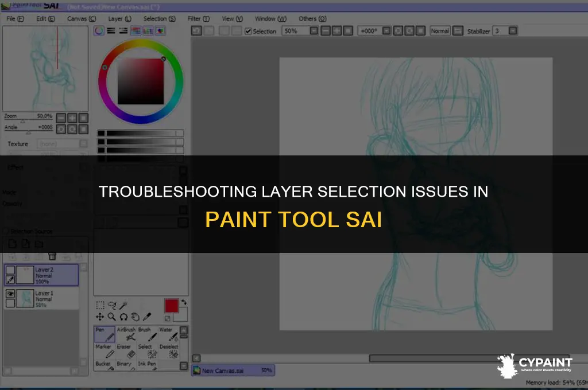Image resolution: width=588 pixels, height=390 pixels.
Task: Toggle the scratchpad panel
Action: point(160,31)
